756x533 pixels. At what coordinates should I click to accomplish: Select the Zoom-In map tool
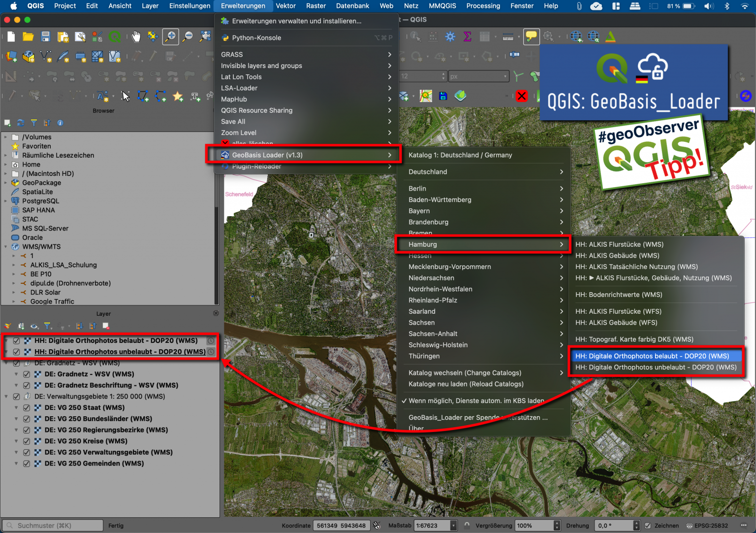[x=171, y=36]
